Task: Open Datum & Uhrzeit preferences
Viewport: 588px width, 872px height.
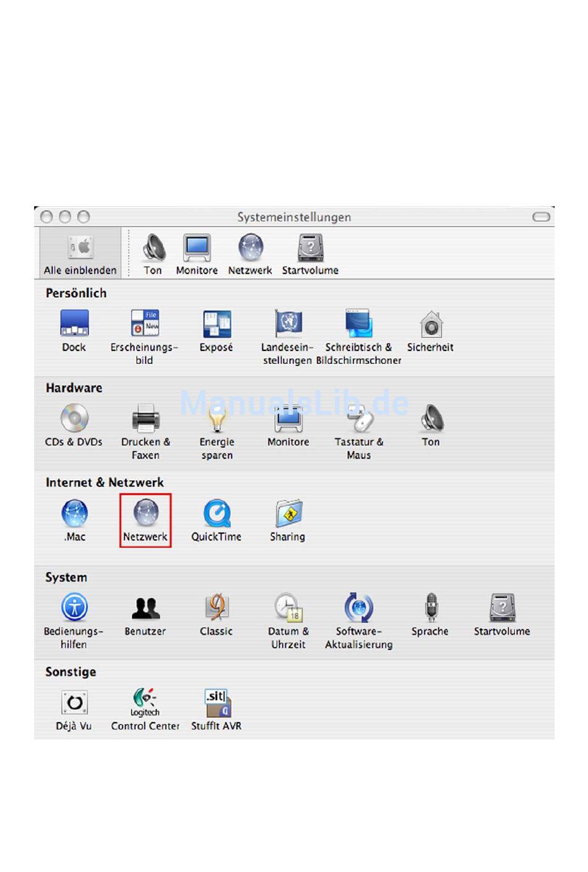Action: tap(288, 621)
